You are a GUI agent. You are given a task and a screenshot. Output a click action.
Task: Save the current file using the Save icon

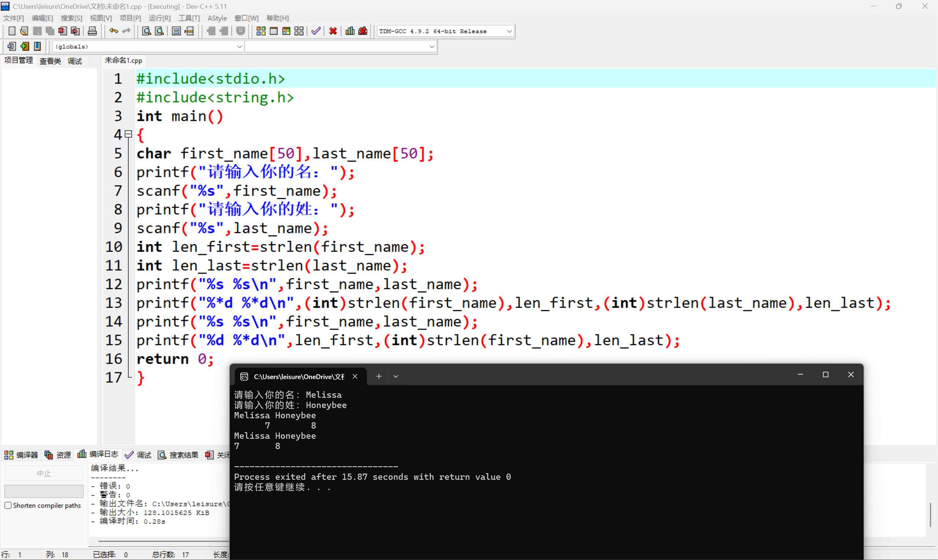coord(37,31)
